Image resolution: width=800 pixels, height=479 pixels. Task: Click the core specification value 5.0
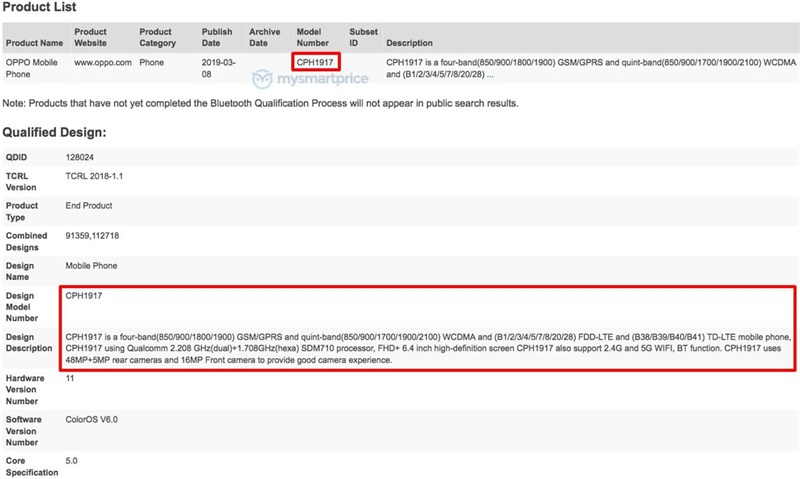pyautogui.click(x=71, y=461)
